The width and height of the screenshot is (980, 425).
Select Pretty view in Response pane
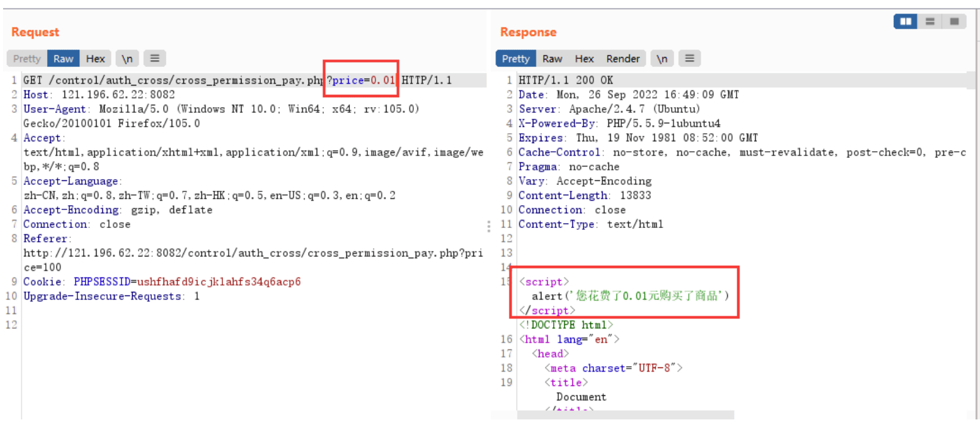(x=515, y=58)
